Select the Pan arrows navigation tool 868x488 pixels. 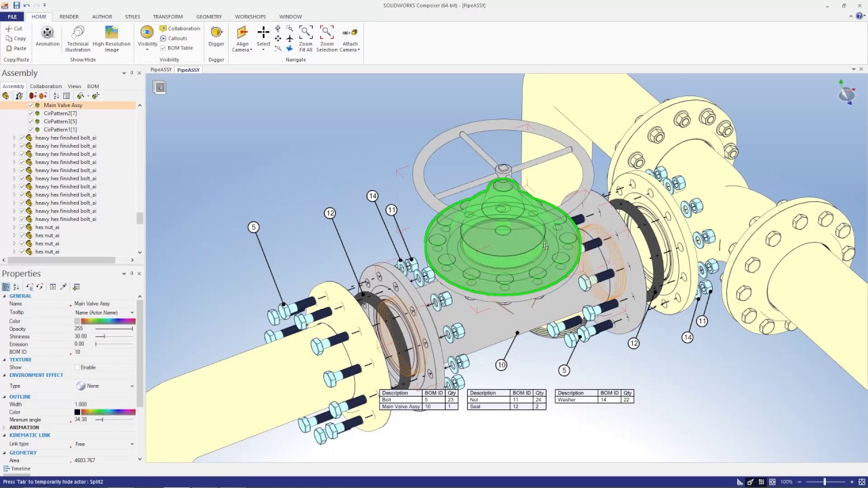click(278, 39)
